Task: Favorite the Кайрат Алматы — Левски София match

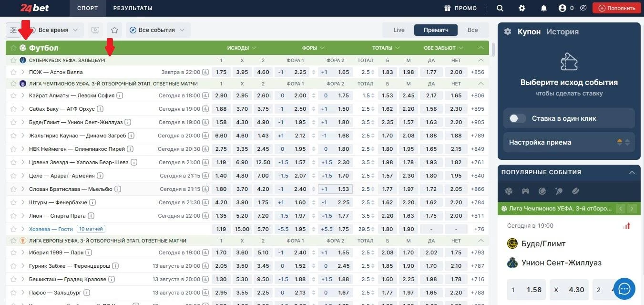Action: coord(13,95)
